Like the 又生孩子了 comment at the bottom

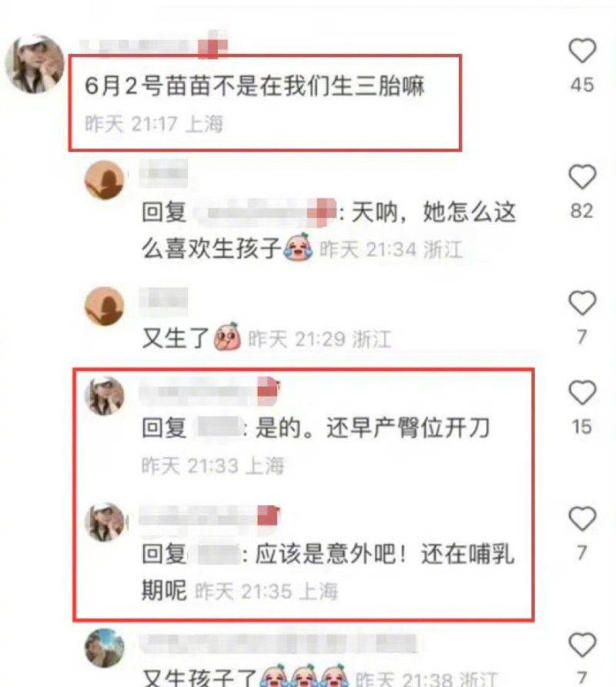[582, 645]
